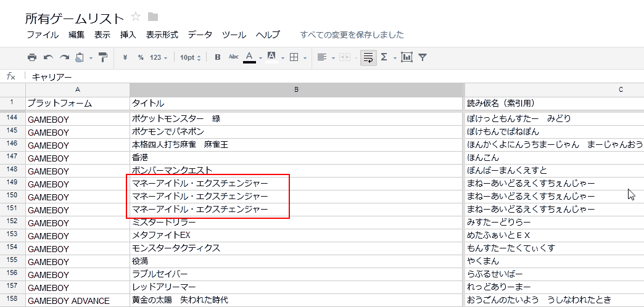The width and height of the screenshot is (644, 307).
Task: Open the 表示 menu
Action: pyautogui.click(x=102, y=35)
